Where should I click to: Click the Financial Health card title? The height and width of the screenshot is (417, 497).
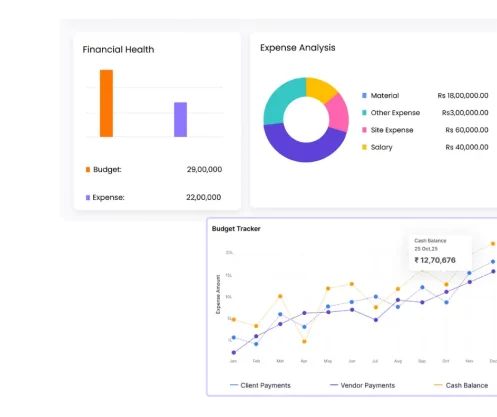point(118,49)
